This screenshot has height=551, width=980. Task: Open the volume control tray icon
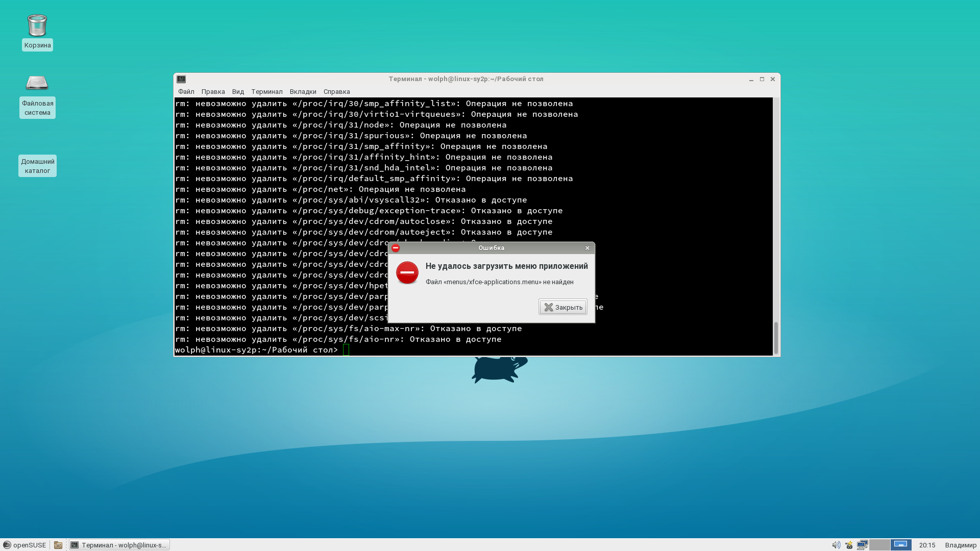pyautogui.click(x=836, y=545)
